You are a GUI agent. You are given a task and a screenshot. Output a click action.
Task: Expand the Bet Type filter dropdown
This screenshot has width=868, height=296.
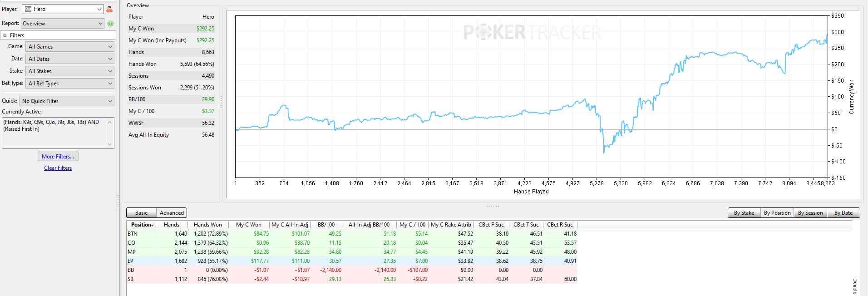click(x=70, y=84)
